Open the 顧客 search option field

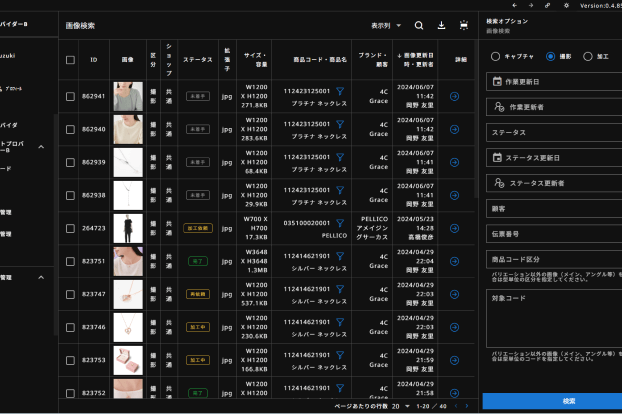[554, 209]
